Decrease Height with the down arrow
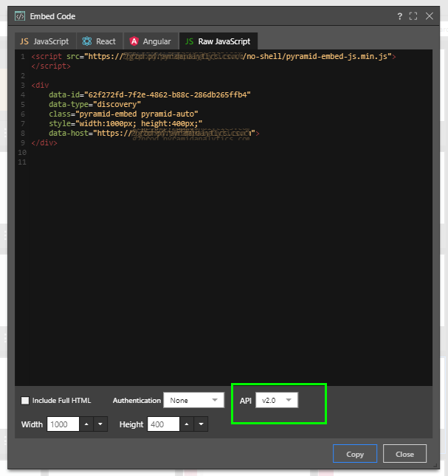The width and height of the screenshot is (448, 476). coord(201,424)
